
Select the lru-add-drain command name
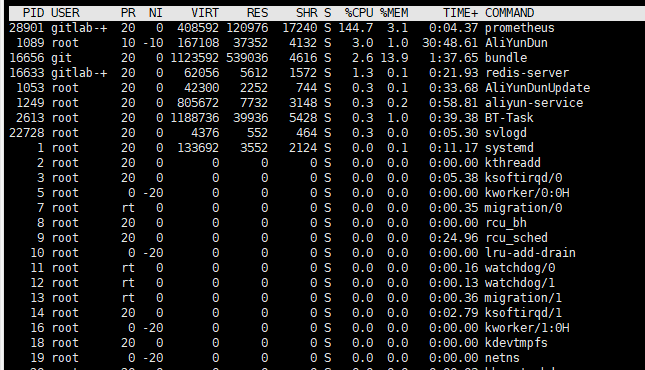530,253
